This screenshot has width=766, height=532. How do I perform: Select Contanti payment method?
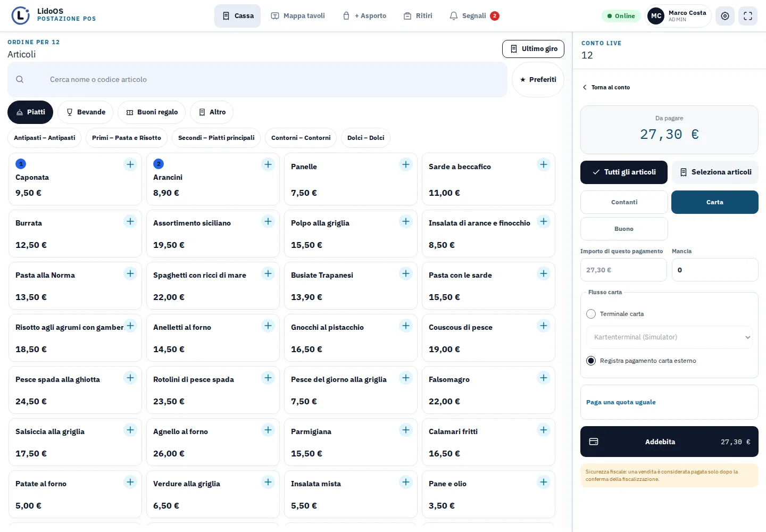624,202
